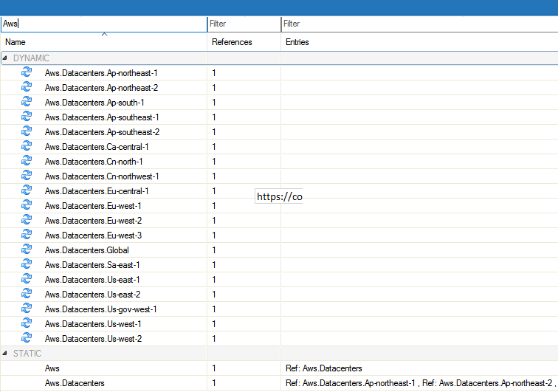Select Aws.Datacenters.Ap-northeast-2 row name
This screenshot has width=558, height=392.
(x=101, y=88)
